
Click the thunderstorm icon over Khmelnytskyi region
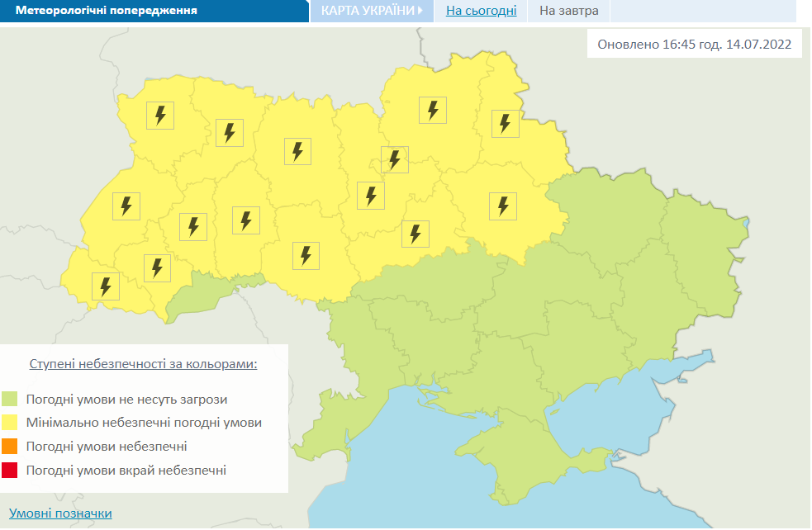click(244, 220)
